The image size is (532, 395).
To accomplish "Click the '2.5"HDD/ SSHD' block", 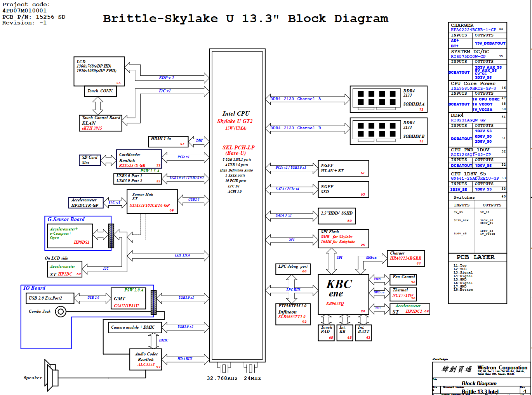I will pos(337,216).
